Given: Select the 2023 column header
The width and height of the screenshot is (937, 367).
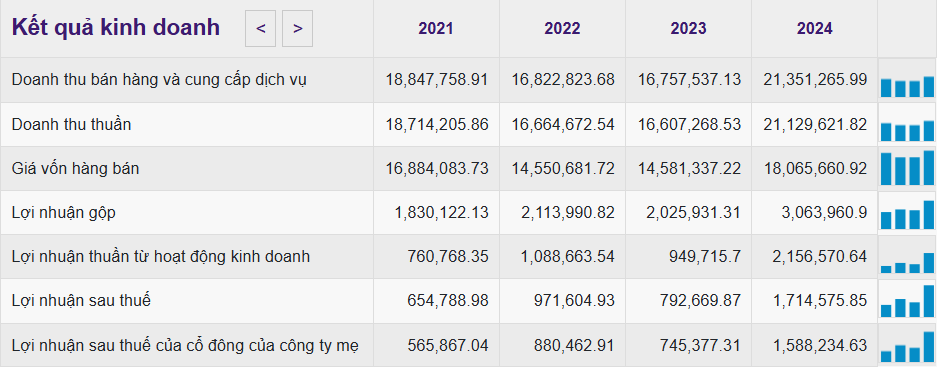Looking at the screenshot, I should (x=688, y=29).
